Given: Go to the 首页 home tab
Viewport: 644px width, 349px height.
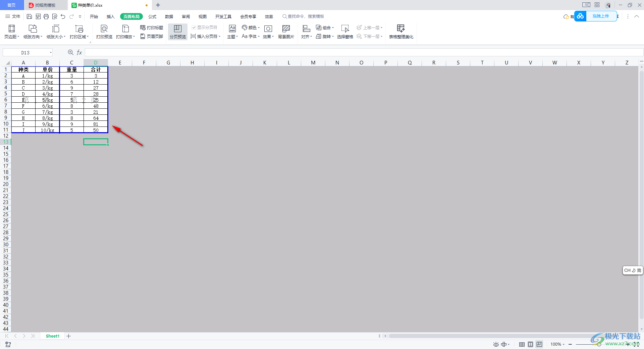Looking at the screenshot, I should click(12, 5).
